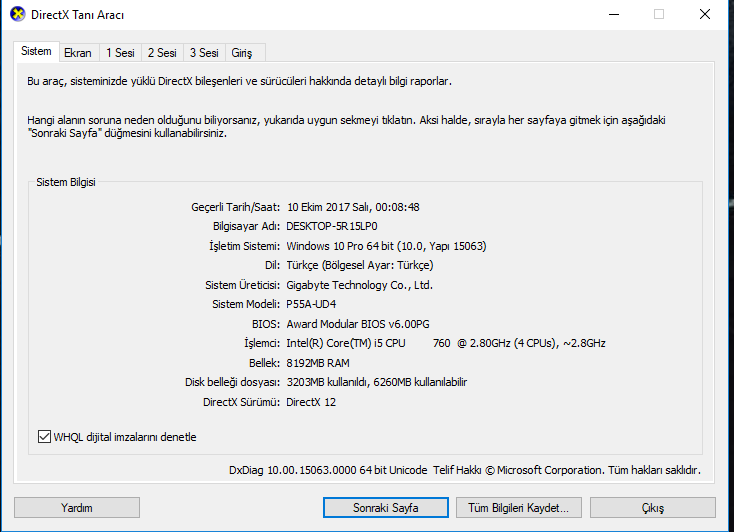Click the Çıkış button
Screen dimensions: 734x532
coord(653,508)
